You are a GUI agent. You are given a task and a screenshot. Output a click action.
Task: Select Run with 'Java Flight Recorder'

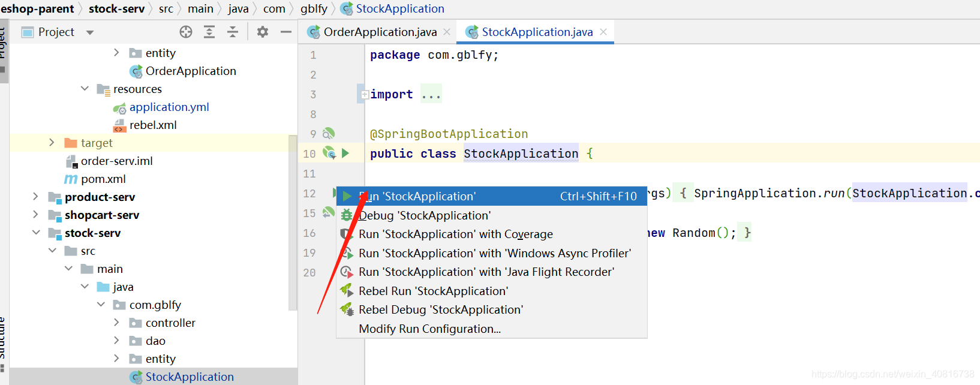(x=491, y=272)
